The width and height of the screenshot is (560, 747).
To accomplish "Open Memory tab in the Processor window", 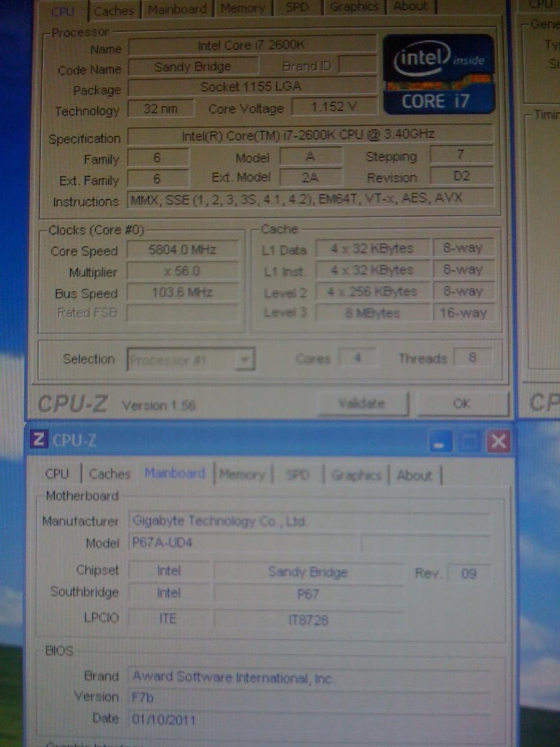I will 243,9.
